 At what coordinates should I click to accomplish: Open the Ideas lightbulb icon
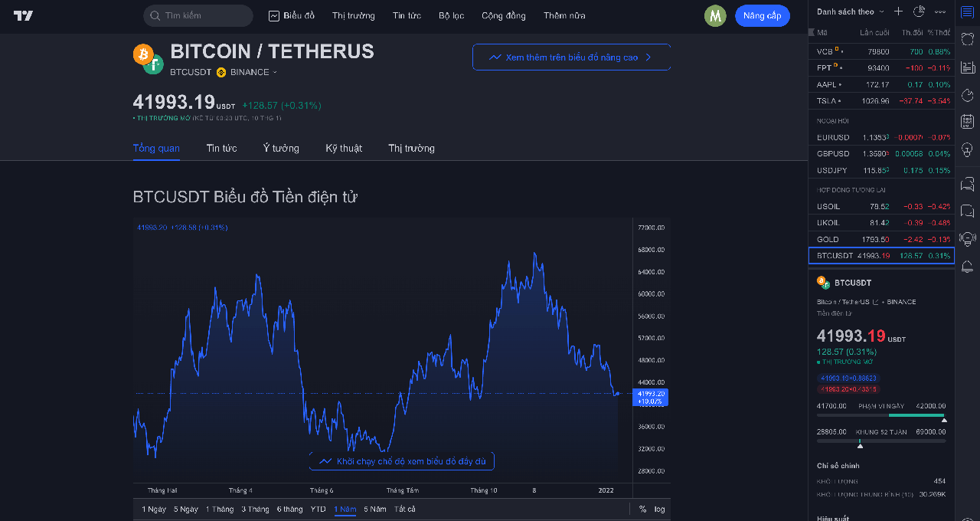967,148
